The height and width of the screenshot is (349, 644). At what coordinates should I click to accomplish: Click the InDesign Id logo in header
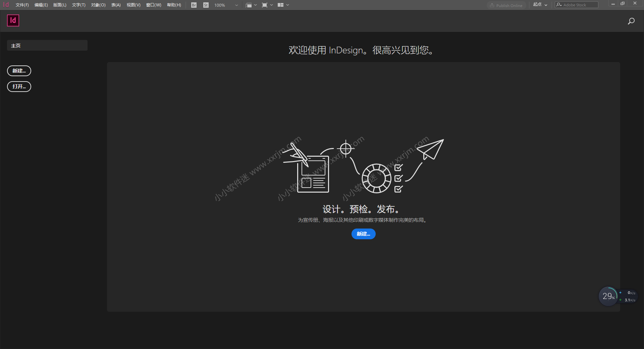click(13, 20)
